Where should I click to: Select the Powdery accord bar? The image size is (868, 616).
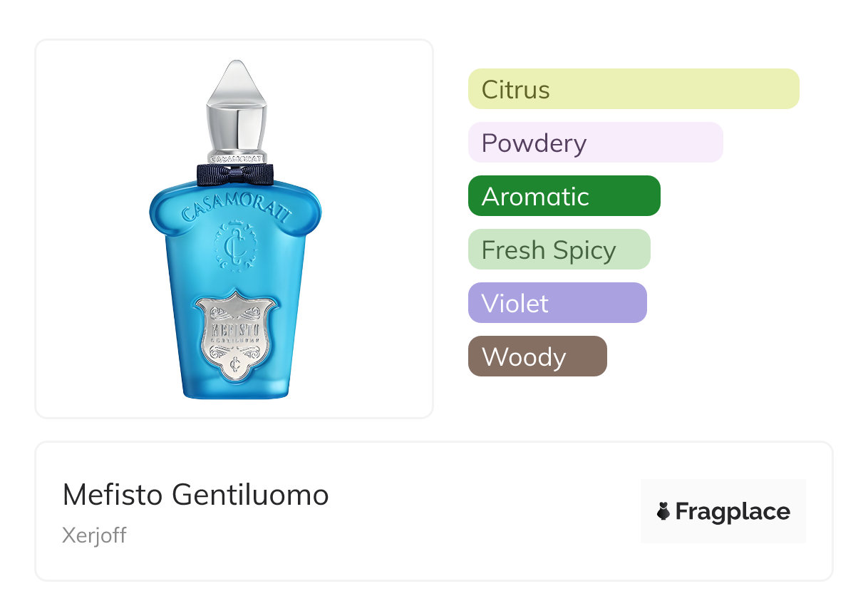tap(595, 143)
